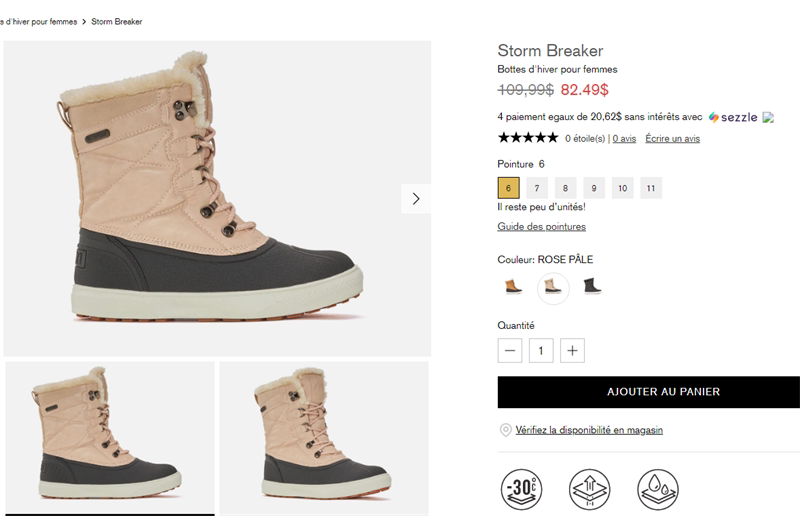Image resolution: width=800 pixels, height=516 pixels.
Task: Click the Sezzle logo
Action: tap(733, 117)
